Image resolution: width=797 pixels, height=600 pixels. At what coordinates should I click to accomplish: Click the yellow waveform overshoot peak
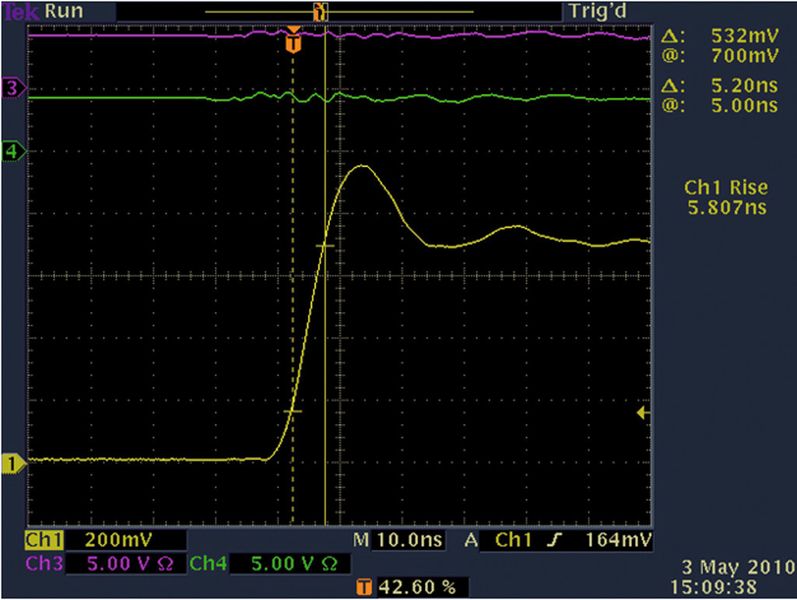(x=362, y=166)
